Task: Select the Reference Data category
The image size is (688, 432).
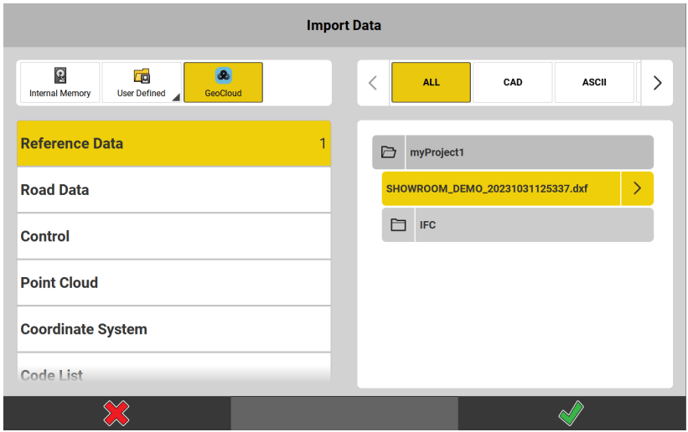Action: pyautogui.click(x=173, y=144)
